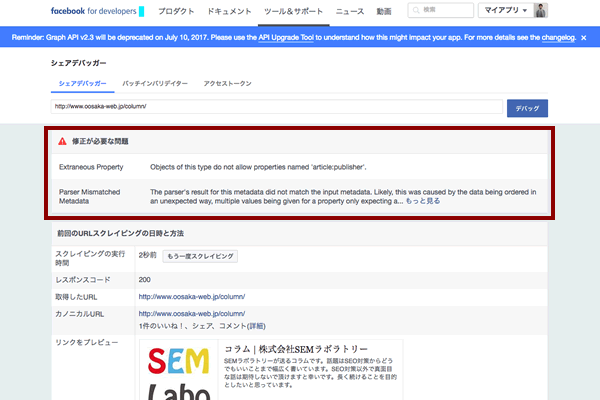Click the リンクをプレビュー row label
This screenshot has height=400, width=600.
87,342
